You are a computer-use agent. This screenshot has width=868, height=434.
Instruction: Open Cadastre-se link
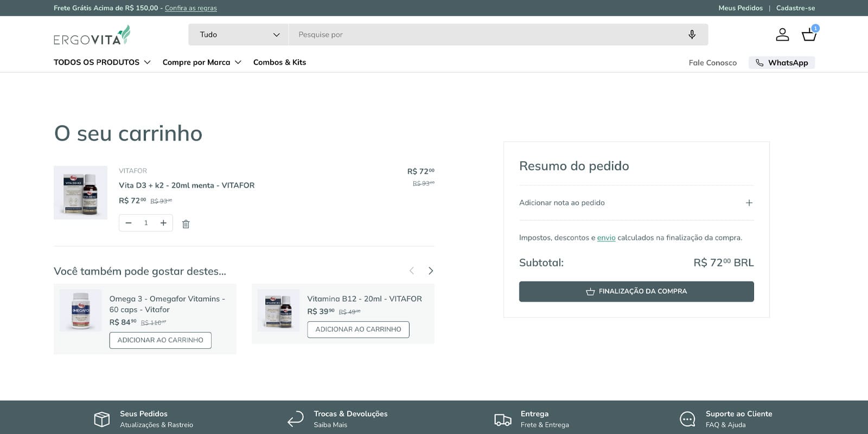pyautogui.click(x=795, y=8)
